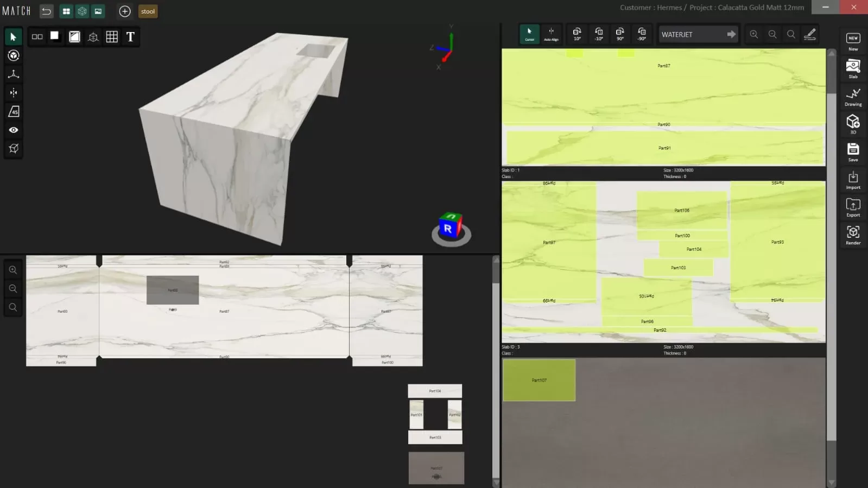Click the Auto Align tool
This screenshot has width=868, height=488.
(551, 34)
